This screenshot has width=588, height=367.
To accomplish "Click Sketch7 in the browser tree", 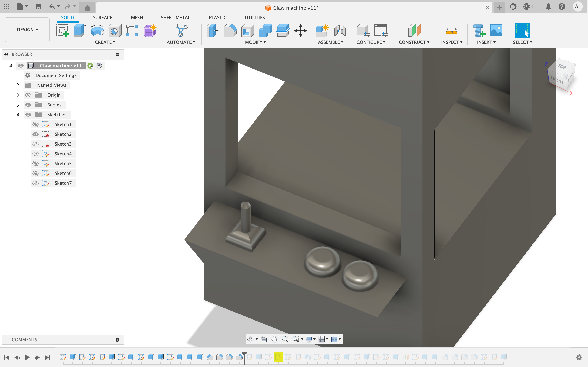I will coord(63,183).
